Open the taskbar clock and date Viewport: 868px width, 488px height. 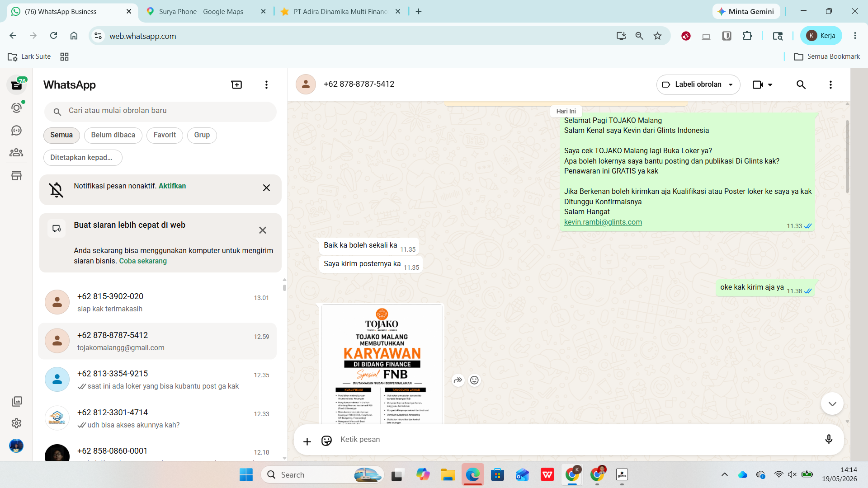(840, 474)
